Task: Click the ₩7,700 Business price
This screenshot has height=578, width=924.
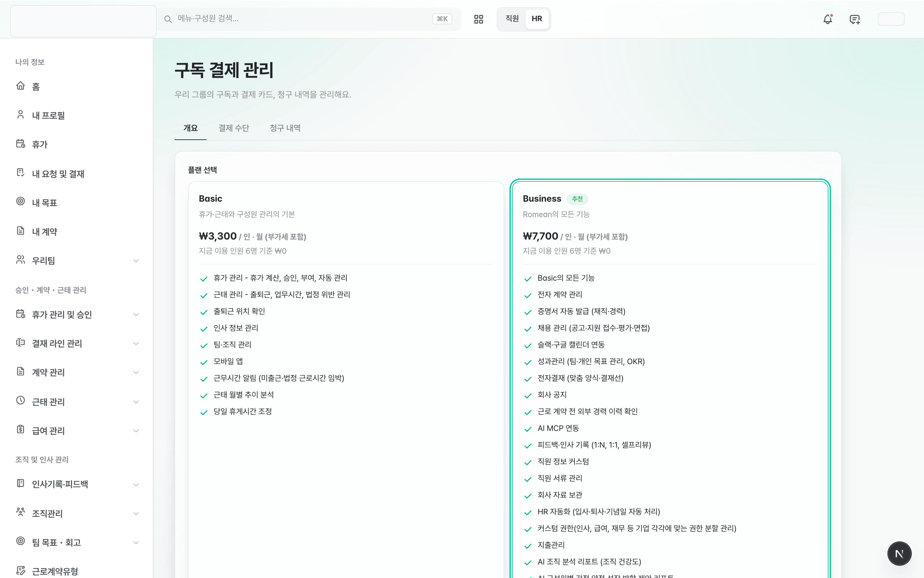Action: pyautogui.click(x=540, y=236)
